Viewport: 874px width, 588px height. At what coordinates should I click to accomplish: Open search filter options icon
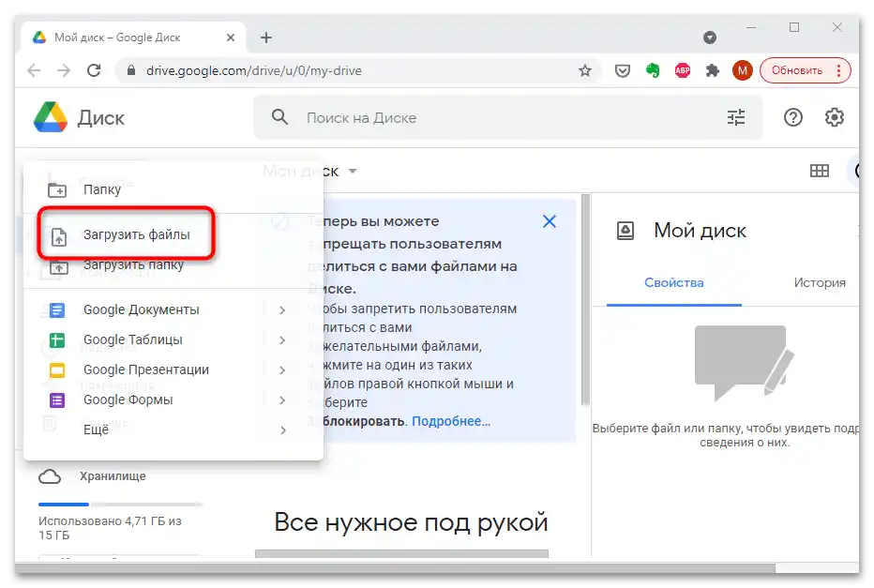736,117
